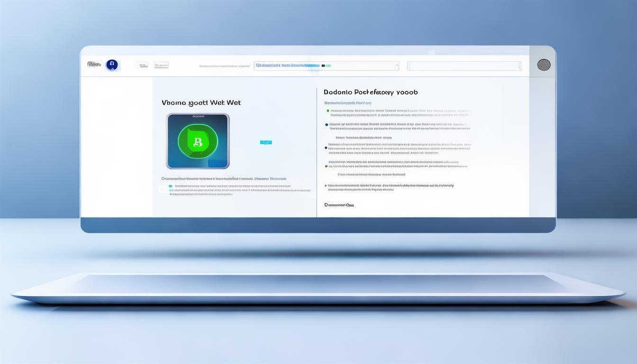Click the green B badge inside the app tile
637x364 pixels.
197,141
